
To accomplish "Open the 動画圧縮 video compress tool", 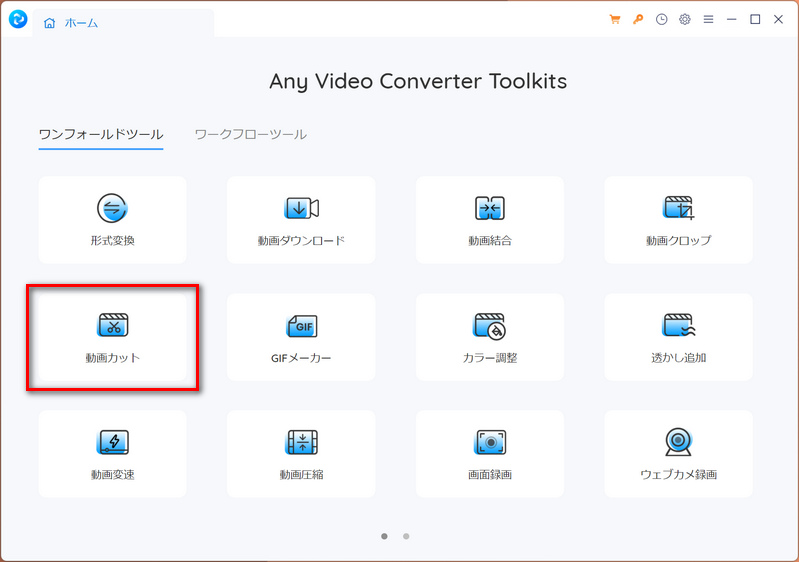I will (301, 454).
